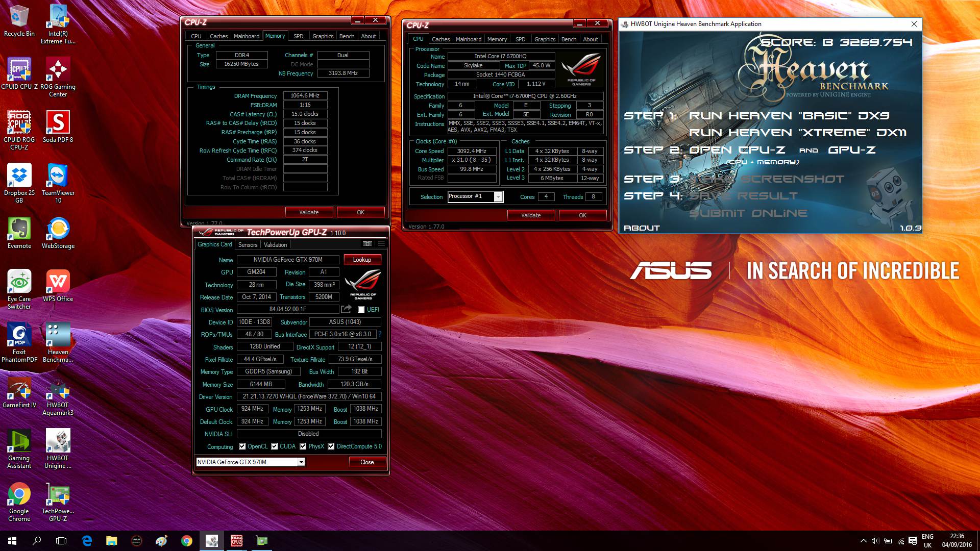Open Graphics tab in right CPU-Z window

(x=545, y=39)
